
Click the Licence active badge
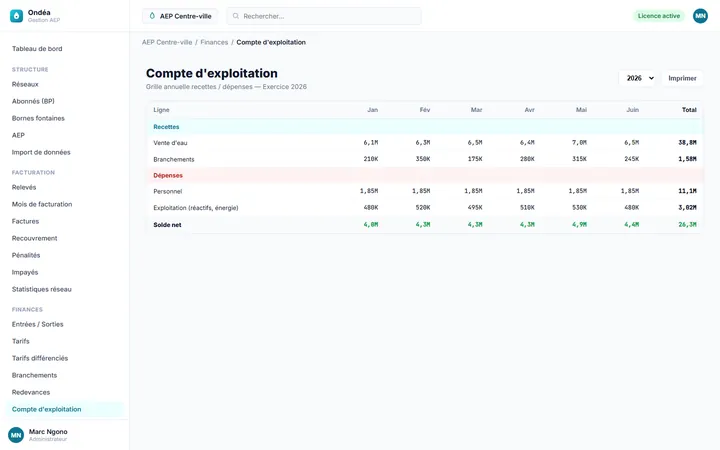658,16
